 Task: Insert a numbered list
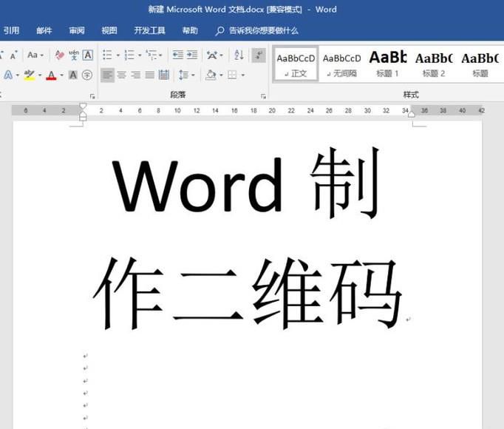[x=129, y=55]
